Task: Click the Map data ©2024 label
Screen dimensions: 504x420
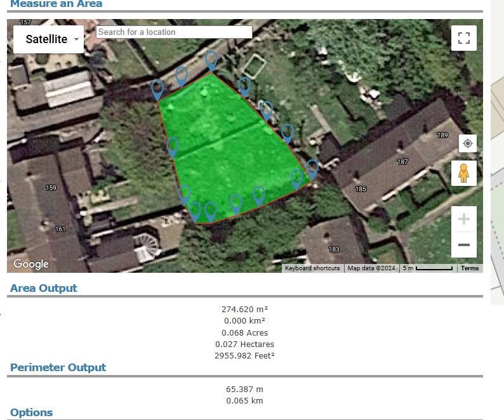Action: point(371,268)
